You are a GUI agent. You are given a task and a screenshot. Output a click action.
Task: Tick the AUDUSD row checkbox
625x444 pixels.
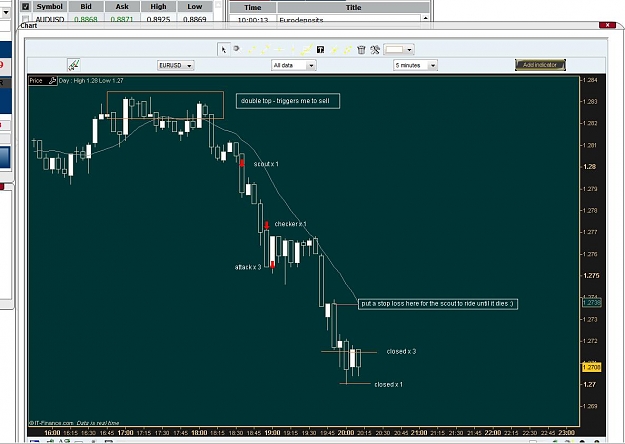point(26,20)
